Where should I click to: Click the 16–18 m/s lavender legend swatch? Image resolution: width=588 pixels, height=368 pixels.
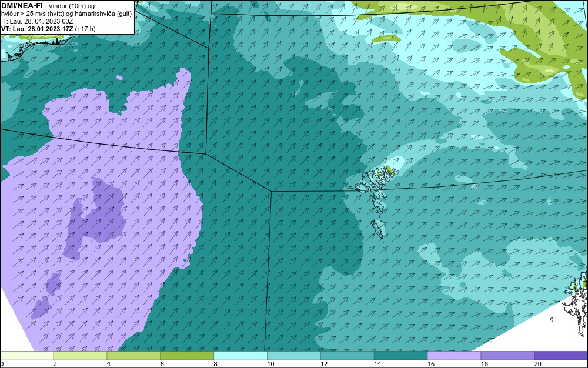coord(454,356)
